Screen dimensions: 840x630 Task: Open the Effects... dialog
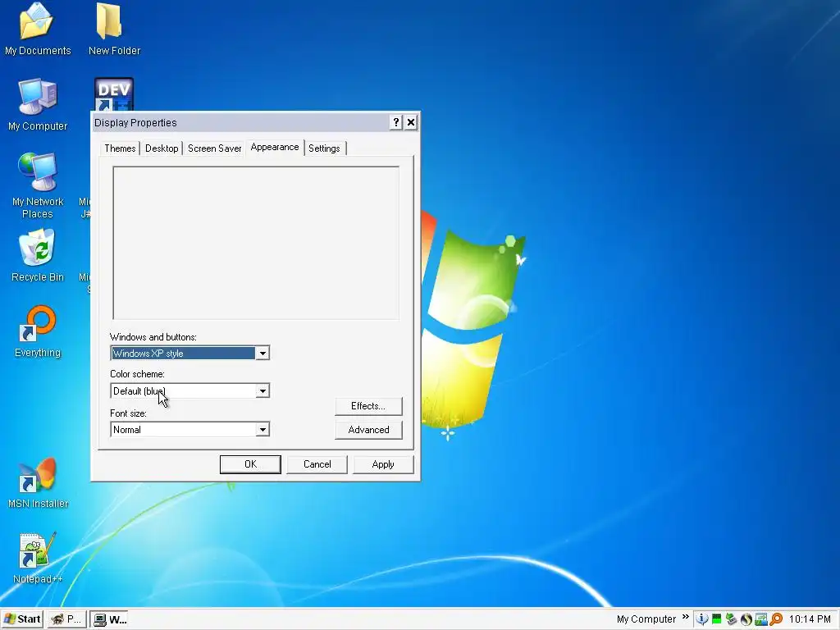pyautogui.click(x=368, y=406)
